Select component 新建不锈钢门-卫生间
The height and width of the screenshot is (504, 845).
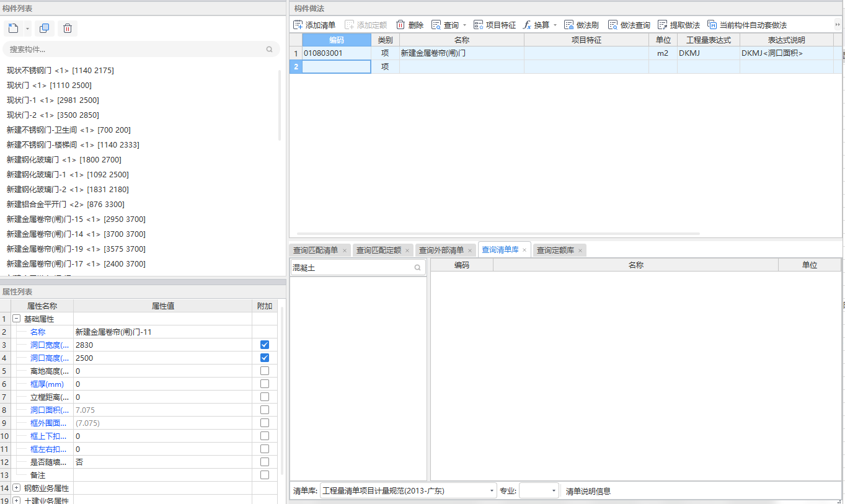pos(68,130)
